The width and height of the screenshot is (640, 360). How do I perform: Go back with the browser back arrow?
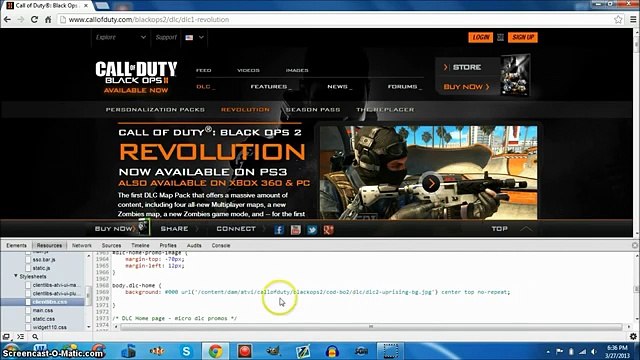[7, 19]
